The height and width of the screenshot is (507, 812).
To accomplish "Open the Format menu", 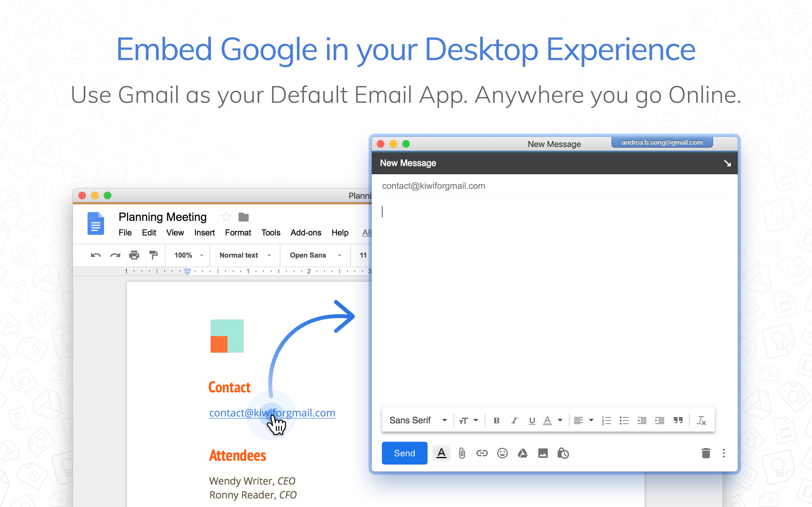I will click(238, 233).
